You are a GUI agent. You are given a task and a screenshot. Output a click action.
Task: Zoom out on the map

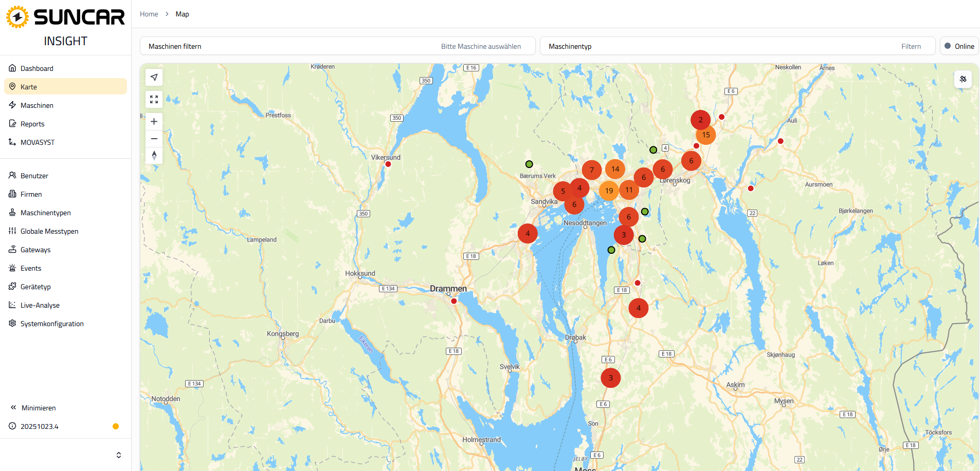click(154, 139)
